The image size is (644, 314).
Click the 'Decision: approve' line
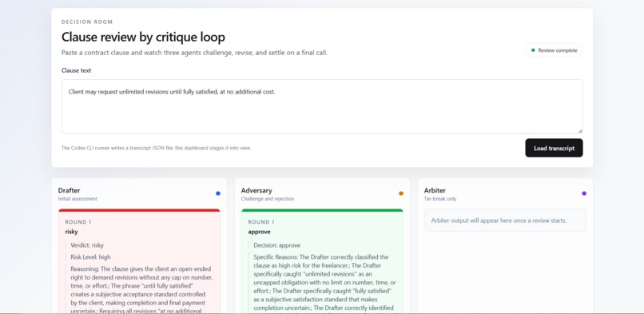276,245
